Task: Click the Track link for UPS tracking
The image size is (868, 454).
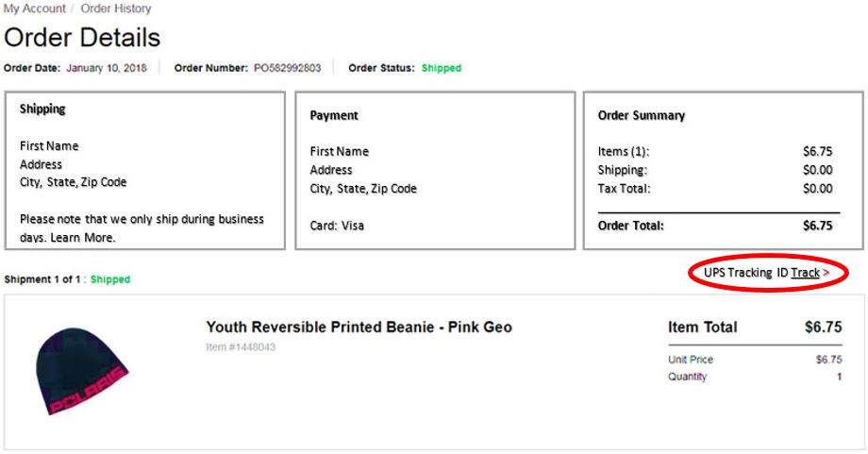Action: click(x=805, y=273)
